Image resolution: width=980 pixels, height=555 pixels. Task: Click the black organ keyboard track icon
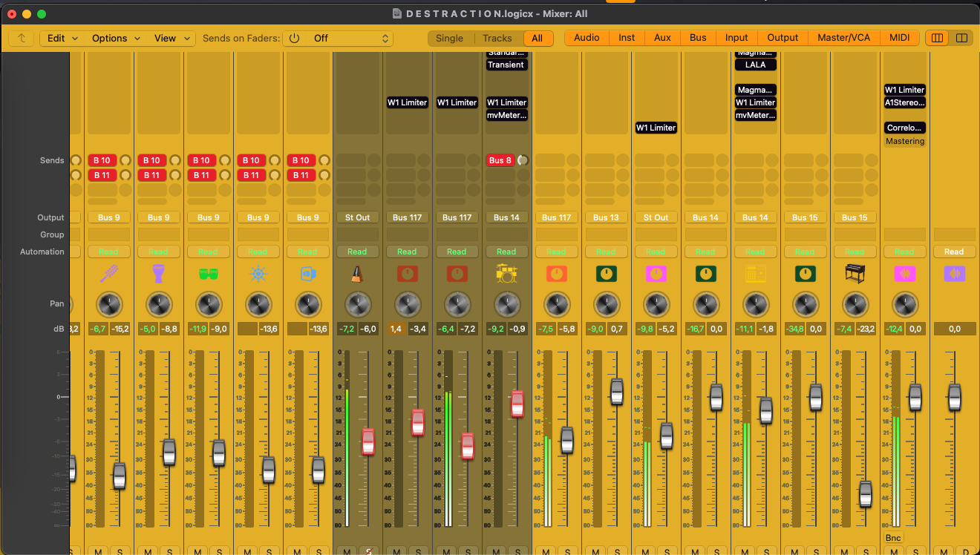click(855, 275)
